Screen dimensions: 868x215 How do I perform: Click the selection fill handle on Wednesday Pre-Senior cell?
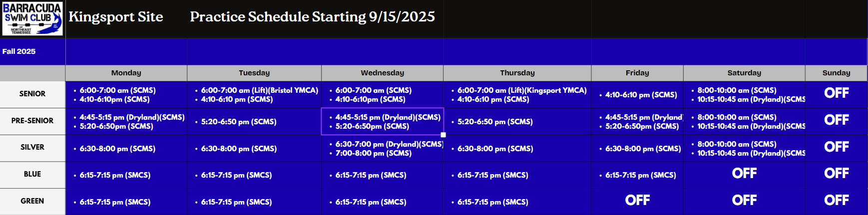pyautogui.click(x=443, y=135)
